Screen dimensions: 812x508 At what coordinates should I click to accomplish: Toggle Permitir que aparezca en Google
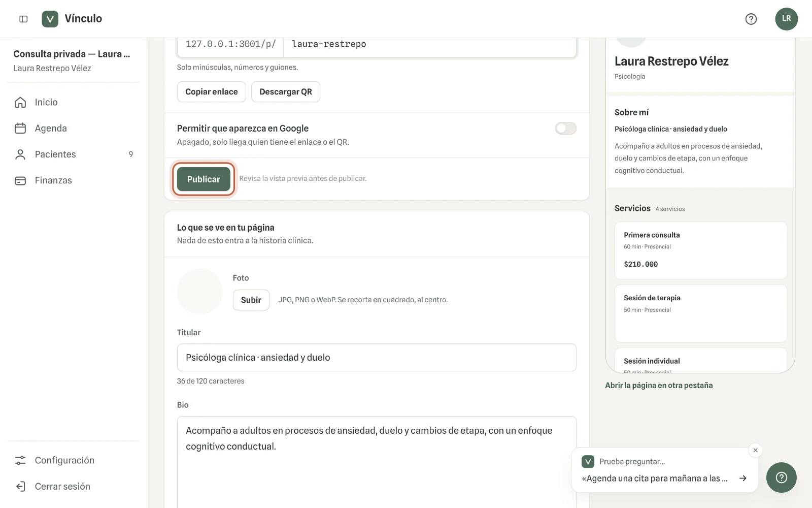[565, 129]
